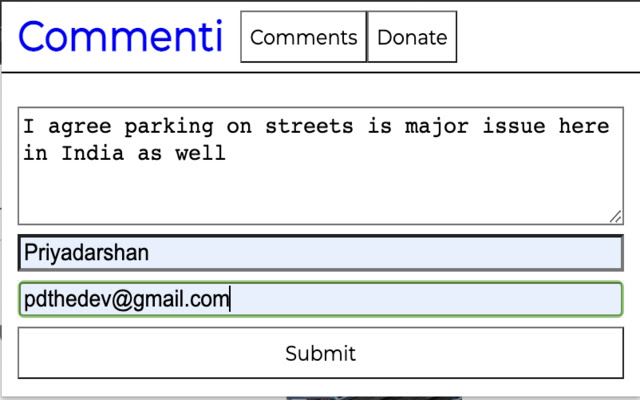Open the Comments tab
This screenshot has height=400, width=640.
click(x=303, y=38)
